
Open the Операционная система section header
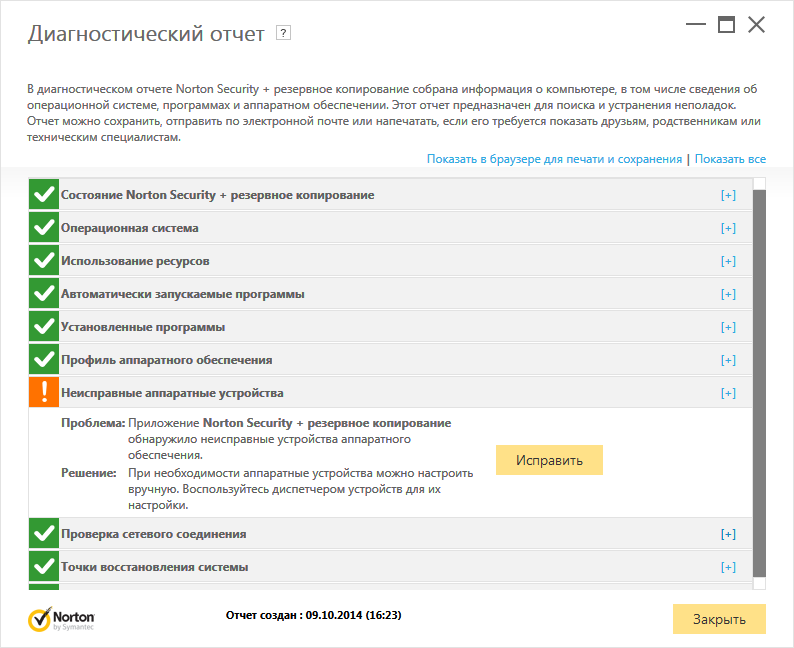[130, 228]
